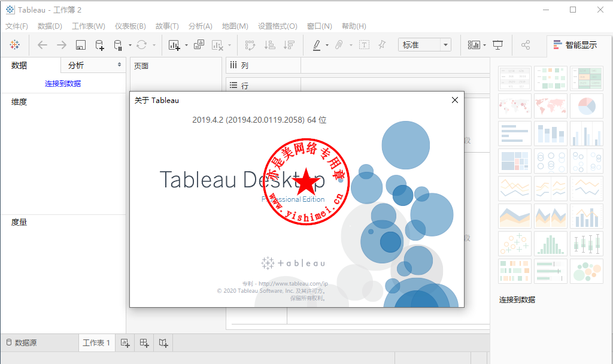
Task: Select the 工作表 1 sheet tab
Action: pyautogui.click(x=96, y=343)
